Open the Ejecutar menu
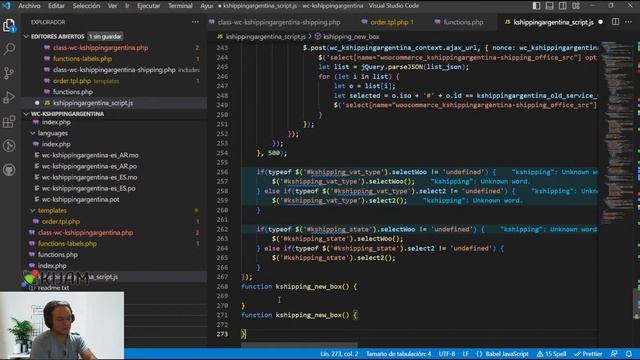Viewport: 640px width, 360px height. coord(149,6)
